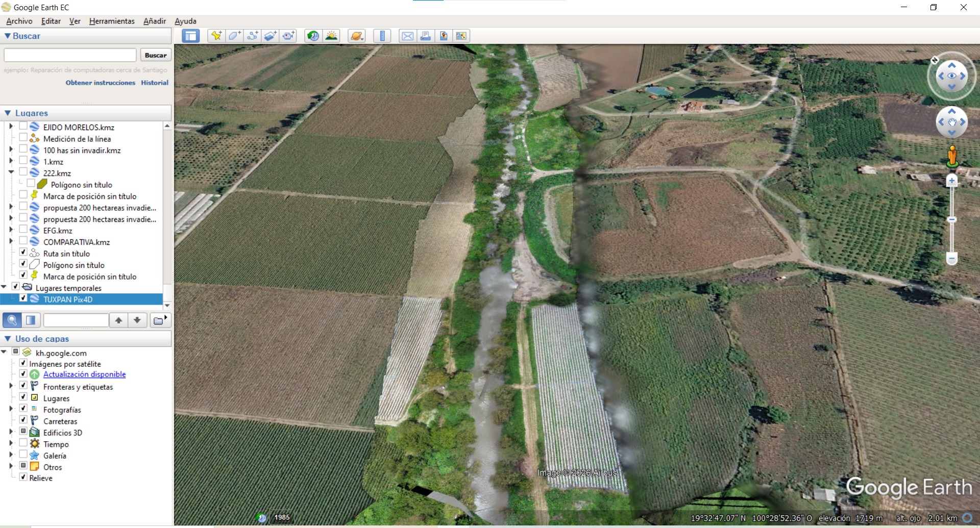Collapse the Uso de capas panel
The height and width of the screenshot is (528, 980).
click(x=8, y=338)
